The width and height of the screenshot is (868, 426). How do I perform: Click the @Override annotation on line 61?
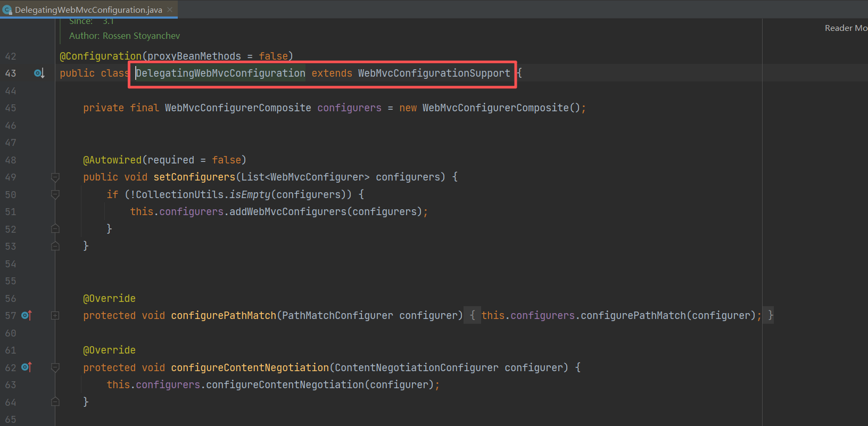[109, 350]
